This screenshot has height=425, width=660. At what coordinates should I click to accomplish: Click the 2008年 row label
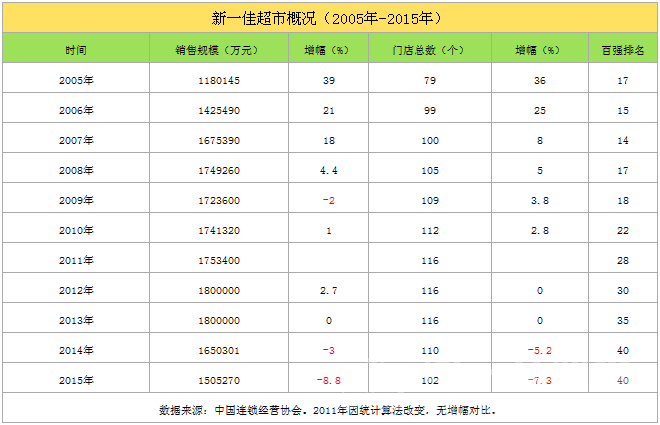pyautogui.click(x=76, y=170)
